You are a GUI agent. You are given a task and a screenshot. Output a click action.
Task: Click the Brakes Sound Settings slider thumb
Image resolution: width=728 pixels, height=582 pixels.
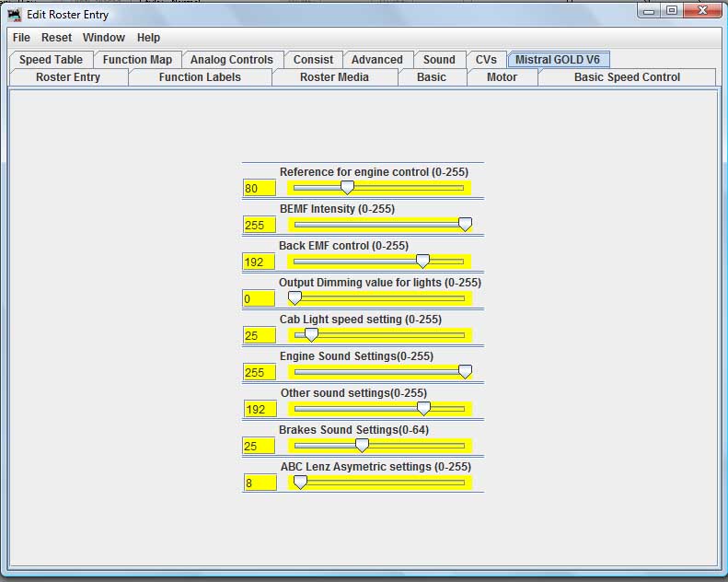point(362,445)
